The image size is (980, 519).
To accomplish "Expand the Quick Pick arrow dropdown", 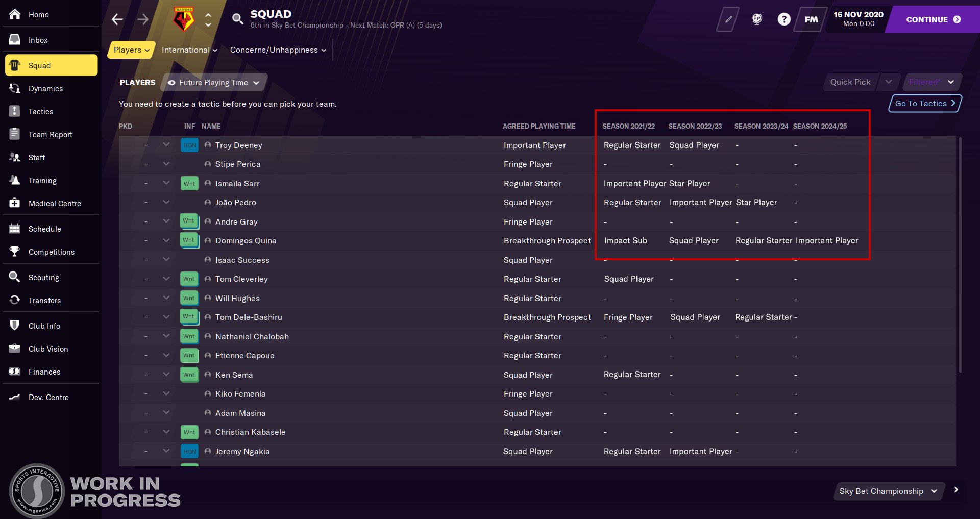I will coord(889,82).
